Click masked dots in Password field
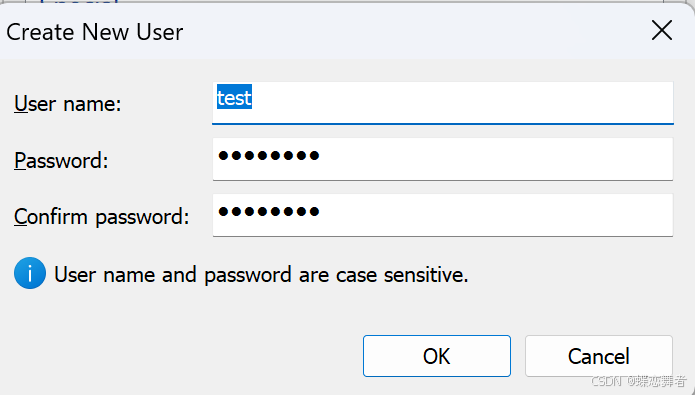Viewport: 695px width, 395px height. click(x=269, y=156)
